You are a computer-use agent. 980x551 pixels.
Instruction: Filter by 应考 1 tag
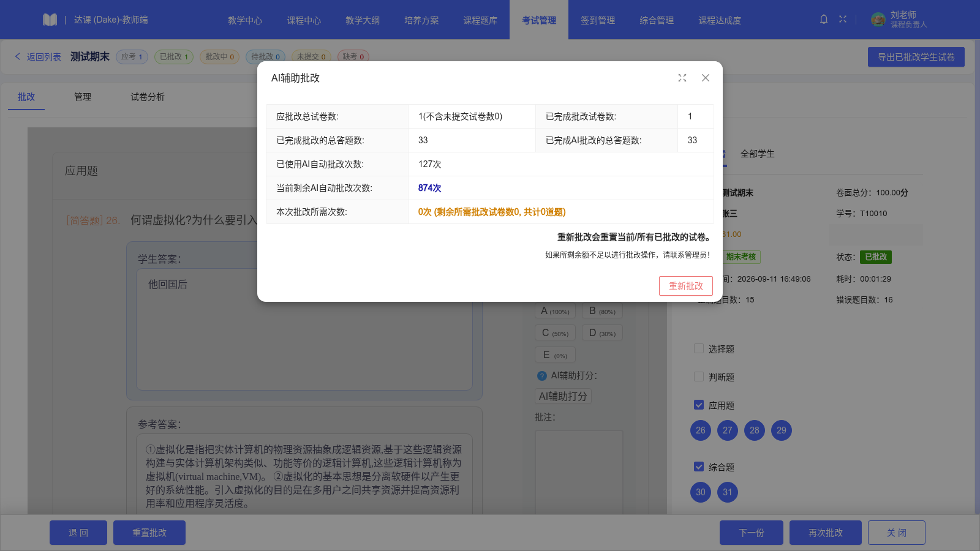click(x=132, y=57)
